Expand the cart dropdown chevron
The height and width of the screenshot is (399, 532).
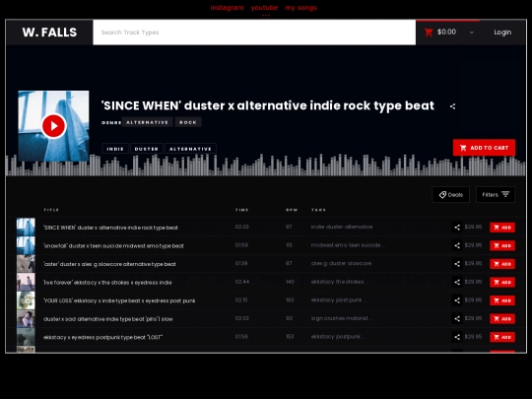[x=472, y=33]
